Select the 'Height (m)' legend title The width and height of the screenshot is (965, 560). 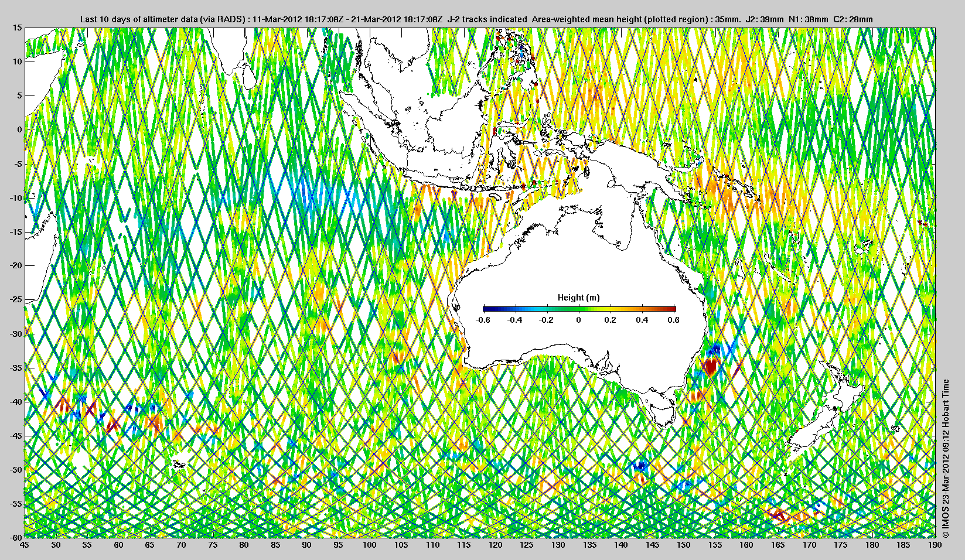[579, 298]
